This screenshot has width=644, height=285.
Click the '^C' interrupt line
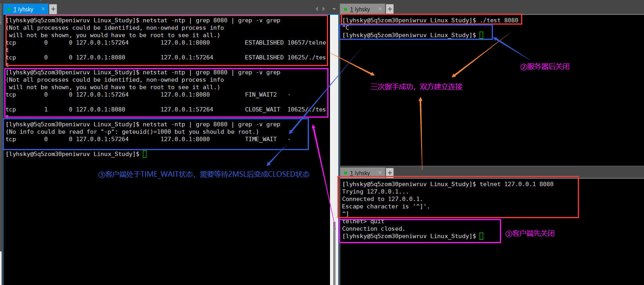tap(346, 28)
